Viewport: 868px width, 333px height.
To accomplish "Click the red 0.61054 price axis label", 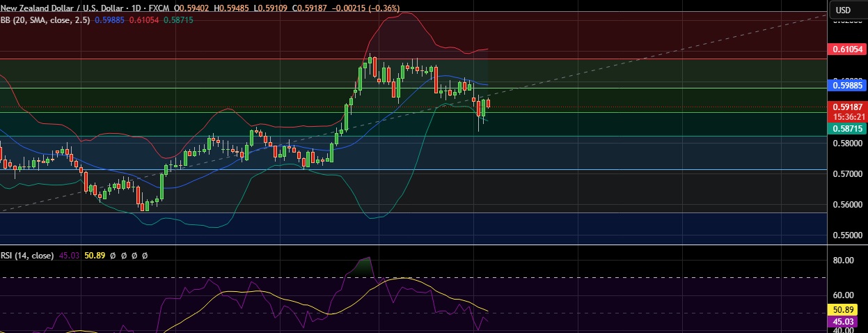I will pos(846,49).
